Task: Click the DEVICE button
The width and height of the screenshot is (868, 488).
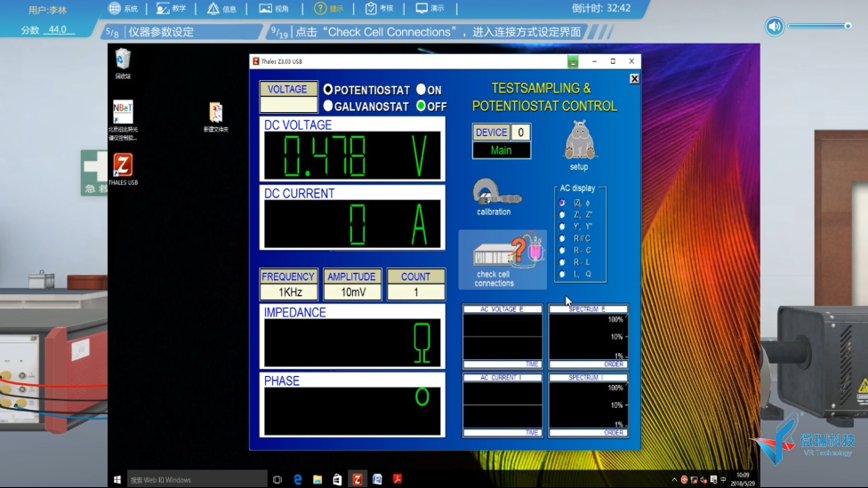Action: tap(491, 132)
